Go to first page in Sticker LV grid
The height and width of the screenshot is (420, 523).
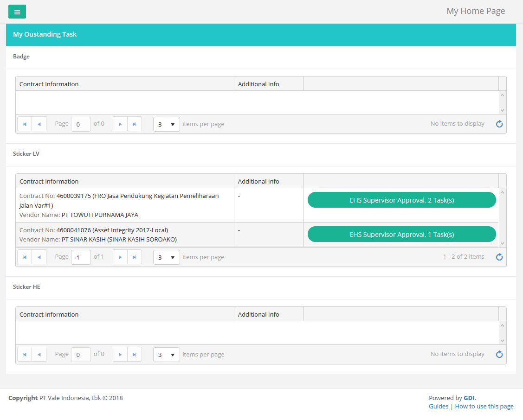pyautogui.click(x=25, y=257)
